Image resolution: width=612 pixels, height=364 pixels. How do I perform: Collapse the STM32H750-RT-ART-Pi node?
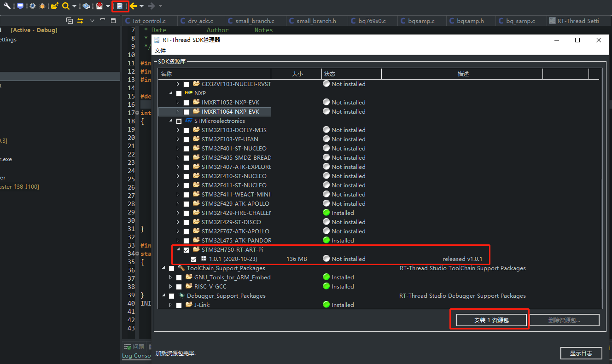[178, 250]
